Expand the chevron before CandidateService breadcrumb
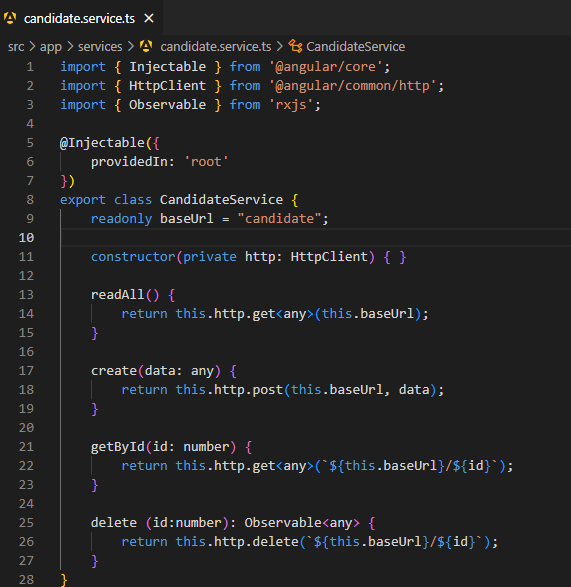 [280, 47]
